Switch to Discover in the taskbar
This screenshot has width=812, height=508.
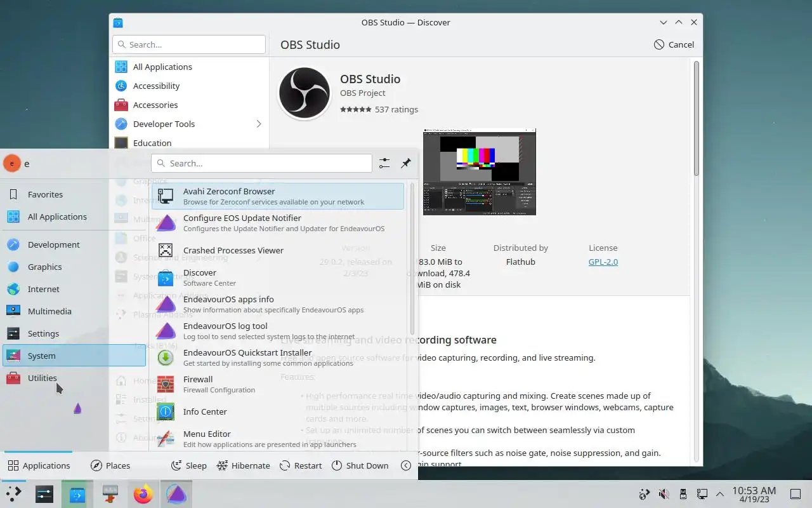click(77, 494)
